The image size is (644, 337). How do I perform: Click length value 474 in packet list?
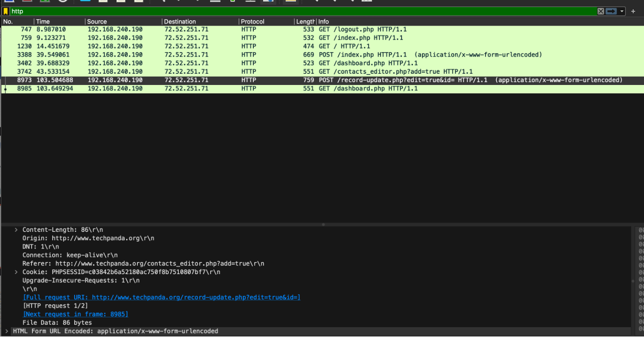click(x=309, y=46)
